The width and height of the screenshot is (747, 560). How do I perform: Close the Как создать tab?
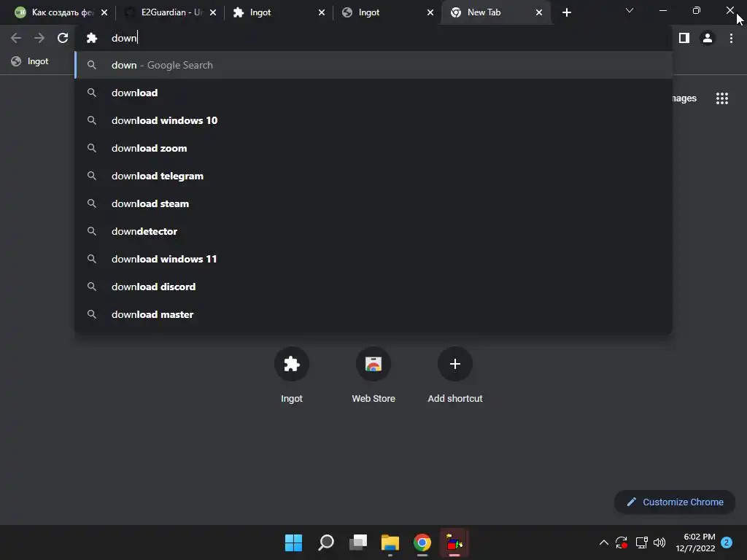[104, 12]
